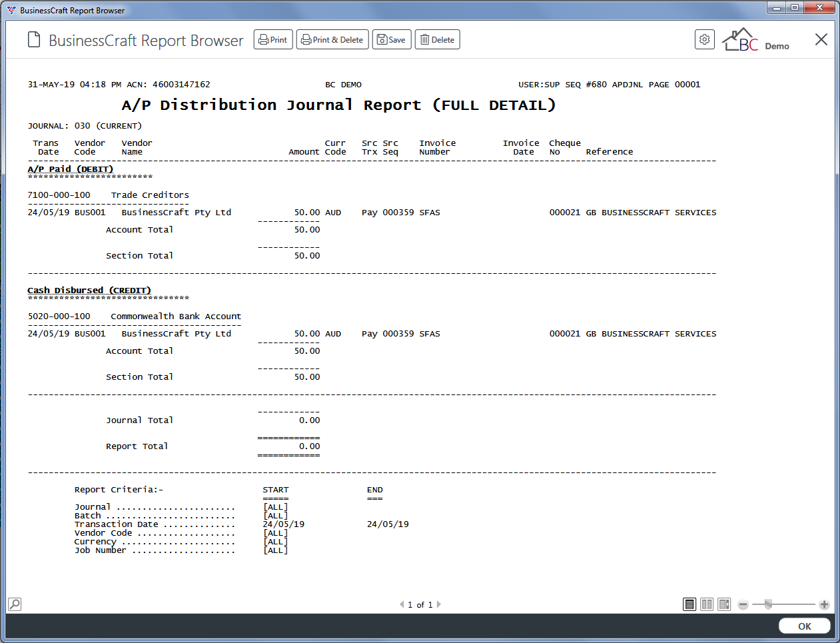Viewport: 840px width, 643px height.
Task: Zoom out with the minus icon
Action: click(x=743, y=604)
